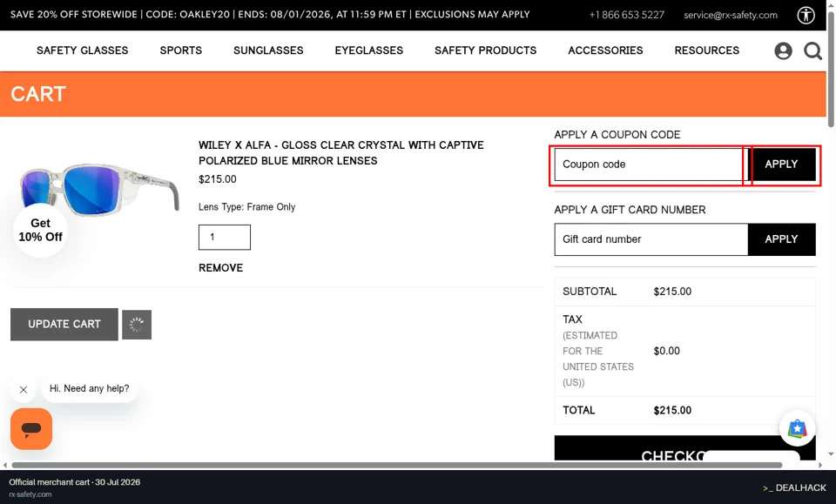Open the Get 10% Off bubble
836x504 pixels.
pos(41,230)
